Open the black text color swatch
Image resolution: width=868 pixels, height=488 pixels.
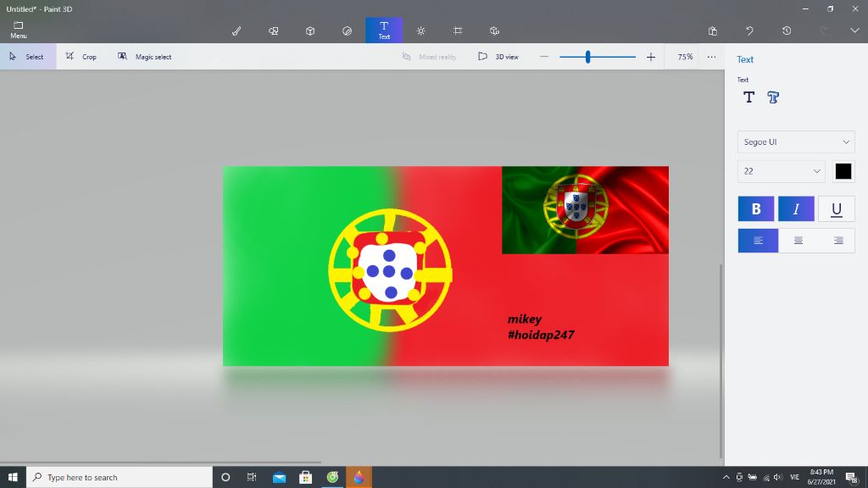tap(843, 171)
